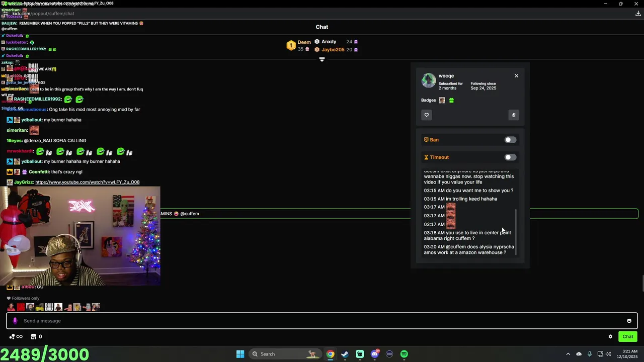Viewport: 644px width, 362px height.
Task: Click the microphone tray icon
Action: click(x=589, y=354)
